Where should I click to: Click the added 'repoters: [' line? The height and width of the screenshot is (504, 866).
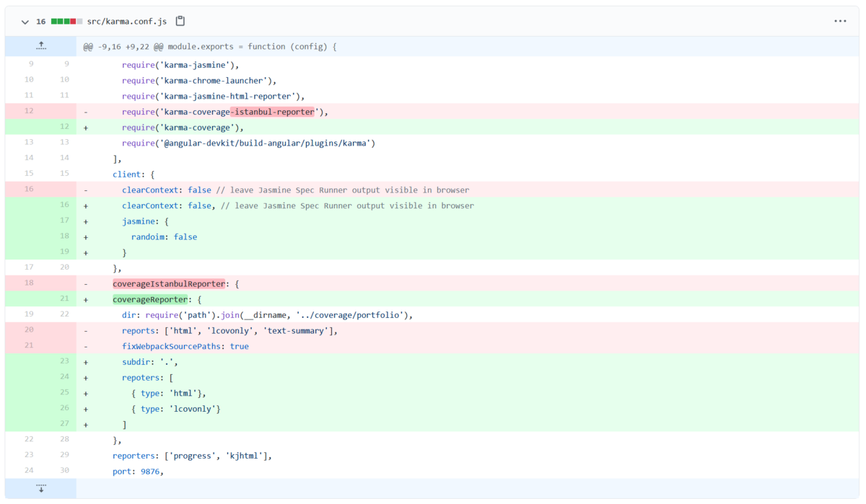pyautogui.click(x=468, y=378)
